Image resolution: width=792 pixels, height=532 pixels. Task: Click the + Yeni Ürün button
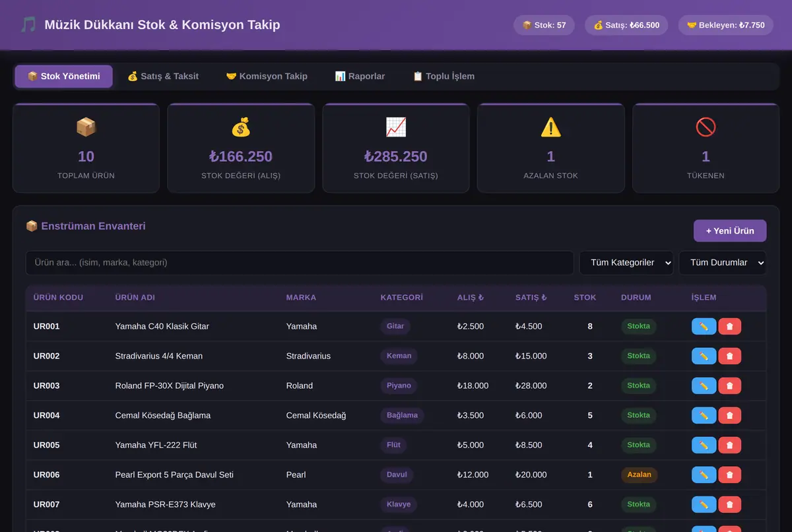[x=730, y=231]
